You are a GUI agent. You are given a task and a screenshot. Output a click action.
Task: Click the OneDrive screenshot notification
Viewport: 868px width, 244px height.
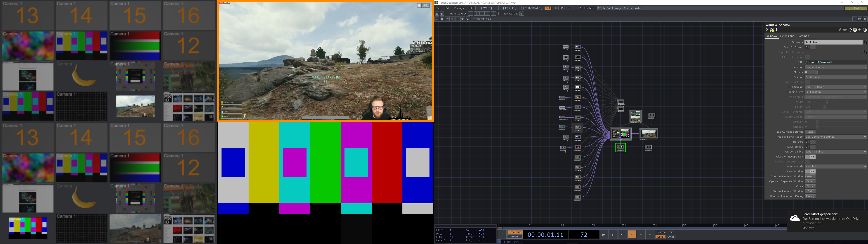[827, 221]
